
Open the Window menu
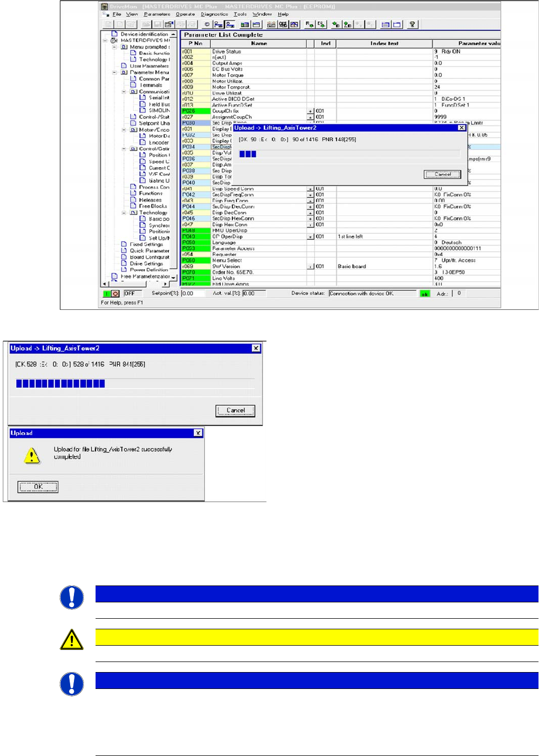click(262, 14)
